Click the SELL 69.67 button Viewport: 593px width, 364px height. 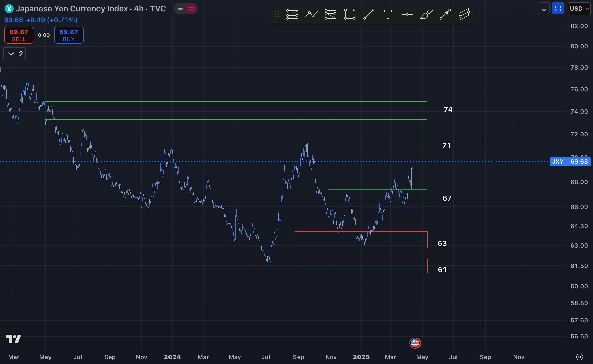tap(19, 35)
